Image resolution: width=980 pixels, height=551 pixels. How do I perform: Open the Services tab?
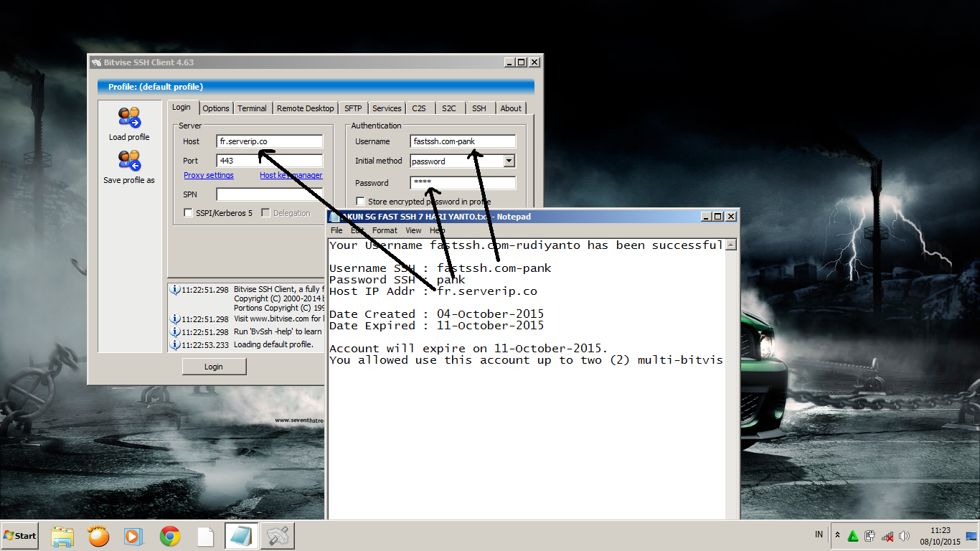coord(387,108)
